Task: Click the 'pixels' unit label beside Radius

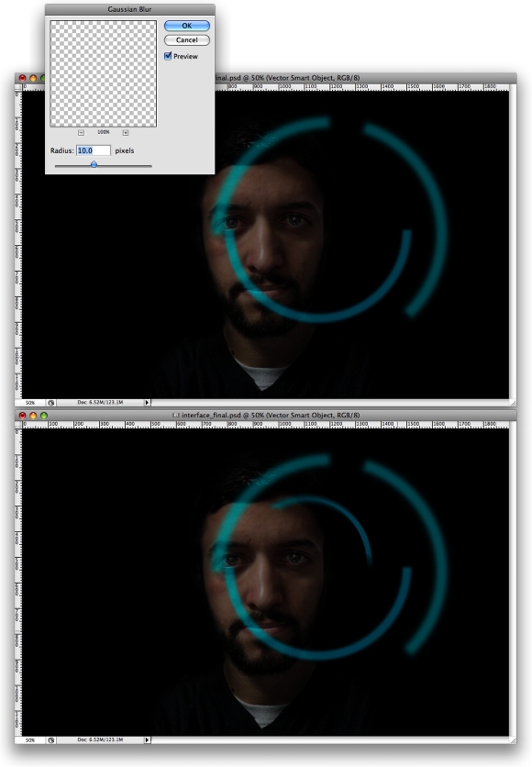Action: 124,150
